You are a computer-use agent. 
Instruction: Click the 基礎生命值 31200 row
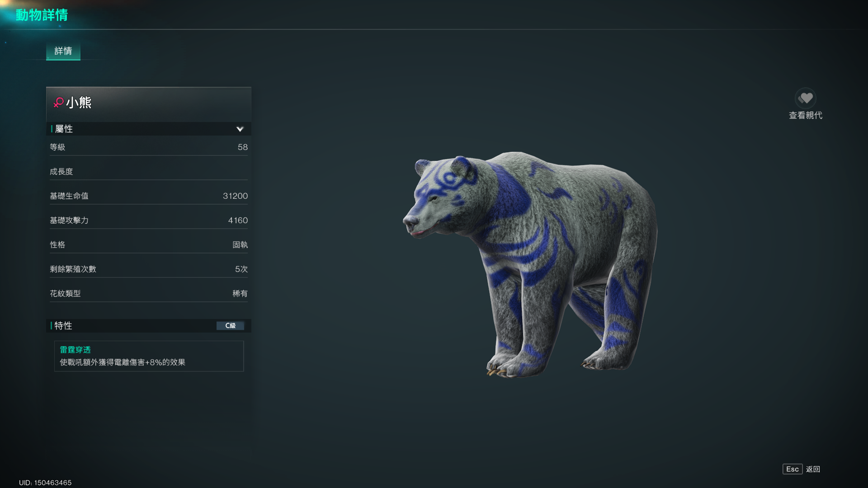click(x=149, y=196)
